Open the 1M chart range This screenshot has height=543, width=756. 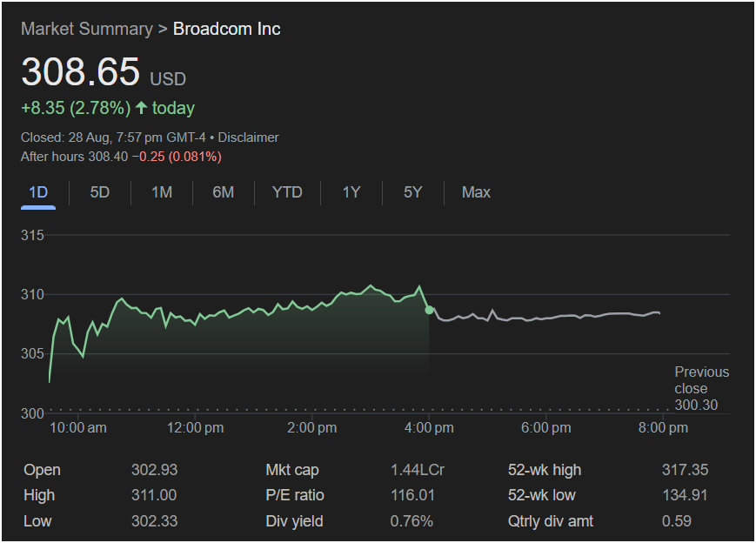tap(162, 192)
